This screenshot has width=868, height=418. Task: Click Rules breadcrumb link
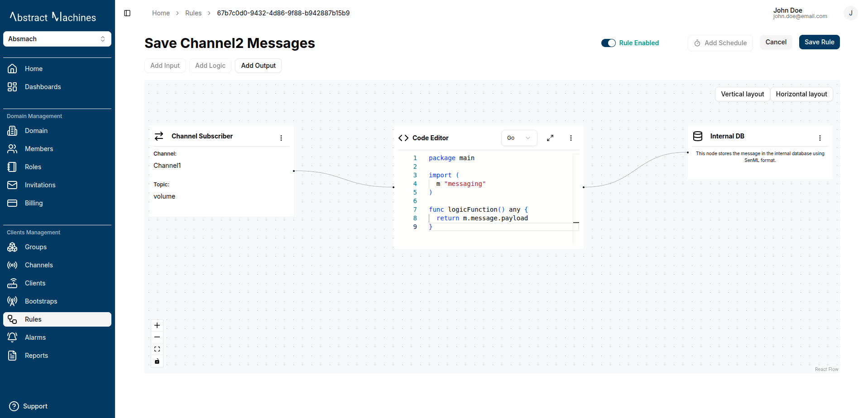[193, 13]
